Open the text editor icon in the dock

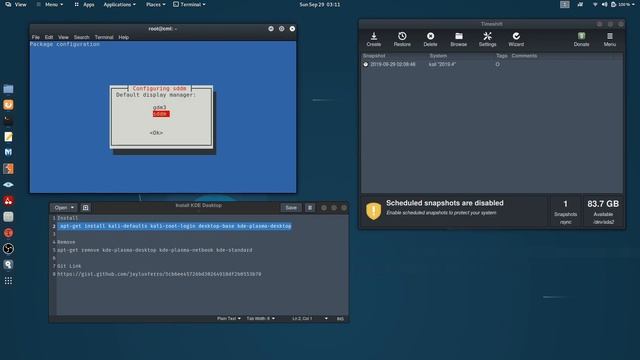pos(8,136)
